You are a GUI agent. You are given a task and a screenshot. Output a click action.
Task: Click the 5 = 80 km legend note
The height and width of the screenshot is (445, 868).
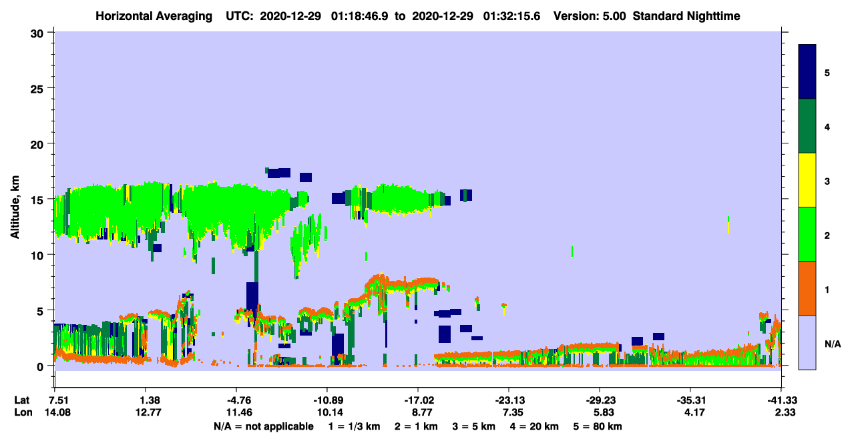[598, 426]
